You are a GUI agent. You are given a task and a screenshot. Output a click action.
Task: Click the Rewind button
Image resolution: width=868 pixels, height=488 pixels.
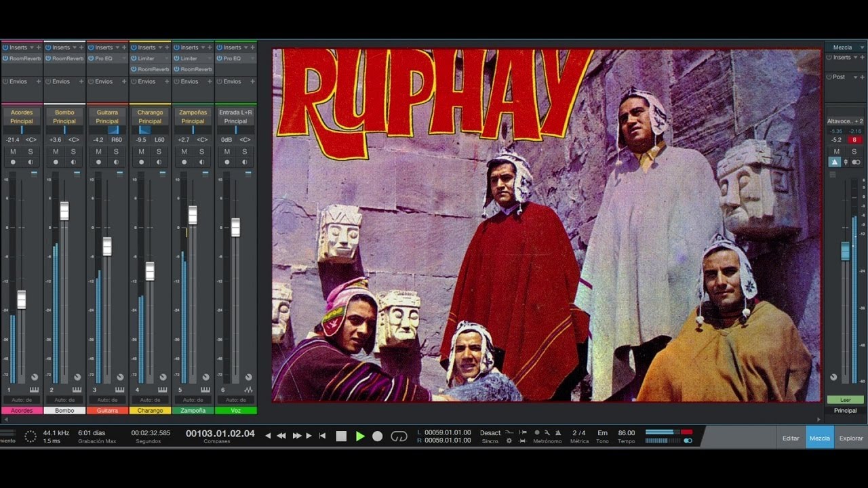pos(281,436)
